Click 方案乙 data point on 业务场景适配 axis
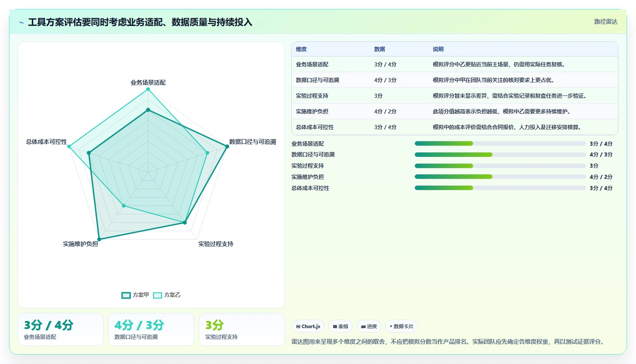The width and height of the screenshot is (636, 364). [x=148, y=90]
